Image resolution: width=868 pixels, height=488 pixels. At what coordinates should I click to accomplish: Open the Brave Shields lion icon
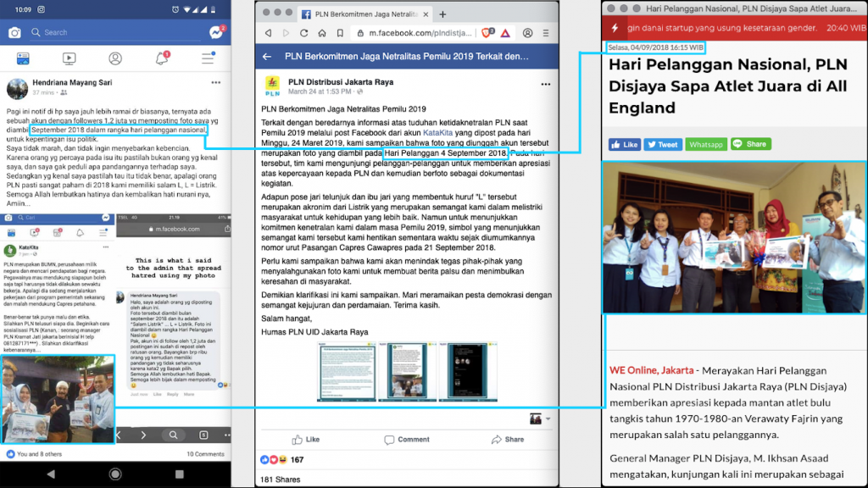(487, 33)
